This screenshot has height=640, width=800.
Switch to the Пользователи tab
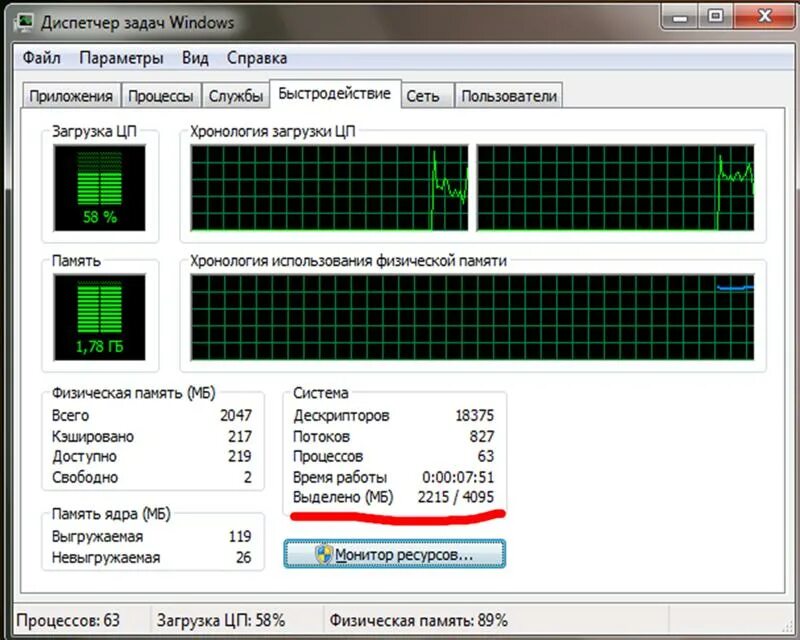[x=509, y=95]
